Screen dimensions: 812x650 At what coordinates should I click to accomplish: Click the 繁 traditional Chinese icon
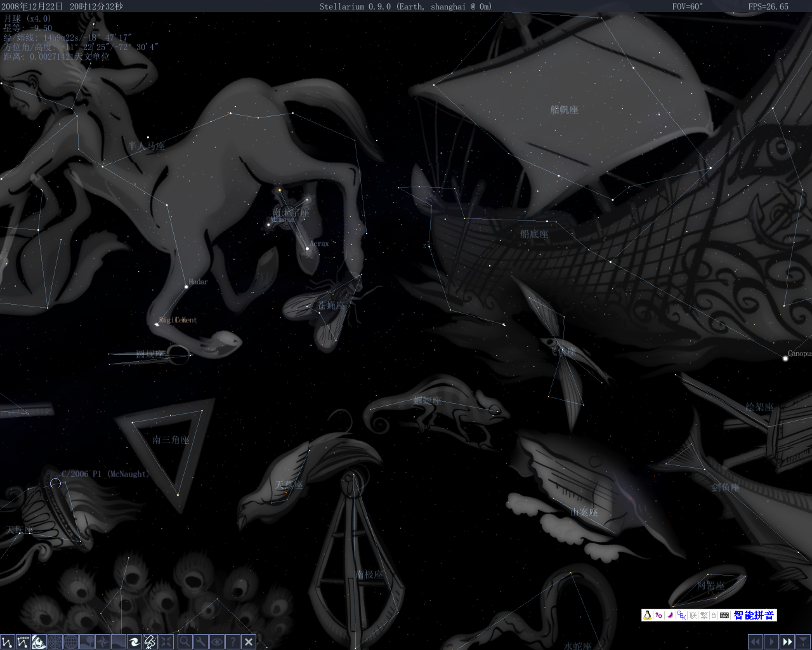click(704, 615)
